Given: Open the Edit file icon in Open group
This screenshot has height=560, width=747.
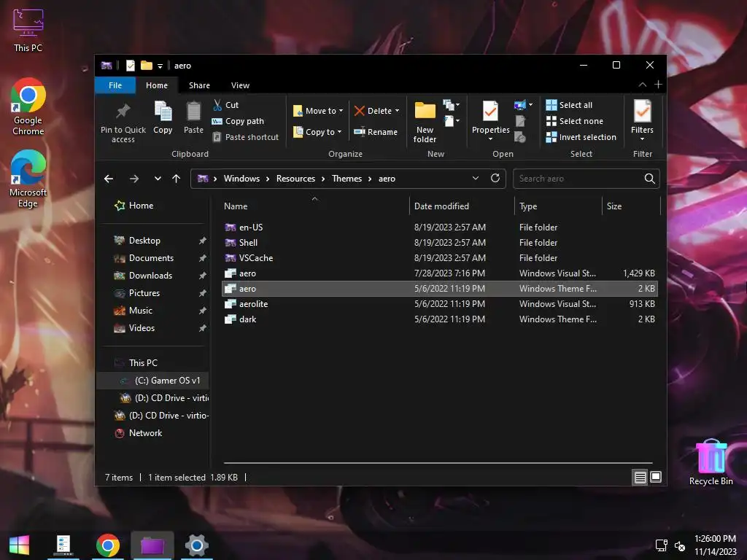Looking at the screenshot, I should [x=520, y=121].
